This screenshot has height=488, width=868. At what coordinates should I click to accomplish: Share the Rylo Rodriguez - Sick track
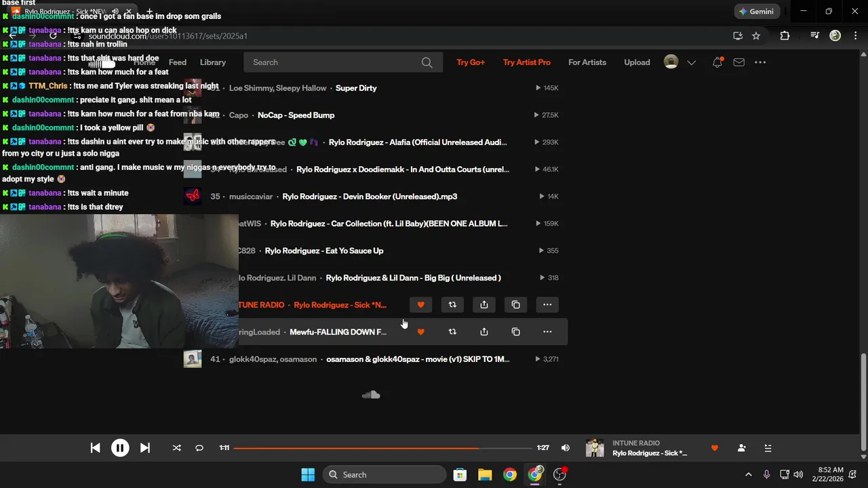[484, 305]
